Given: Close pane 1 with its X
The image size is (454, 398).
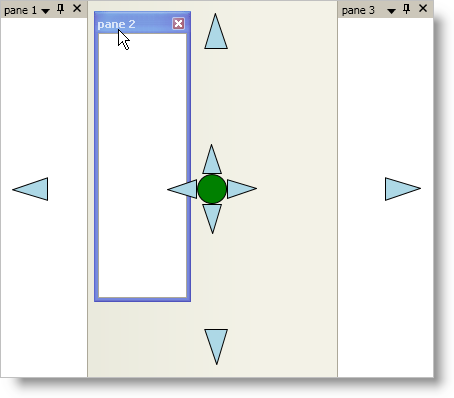Looking at the screenshot, I should 77,8.
